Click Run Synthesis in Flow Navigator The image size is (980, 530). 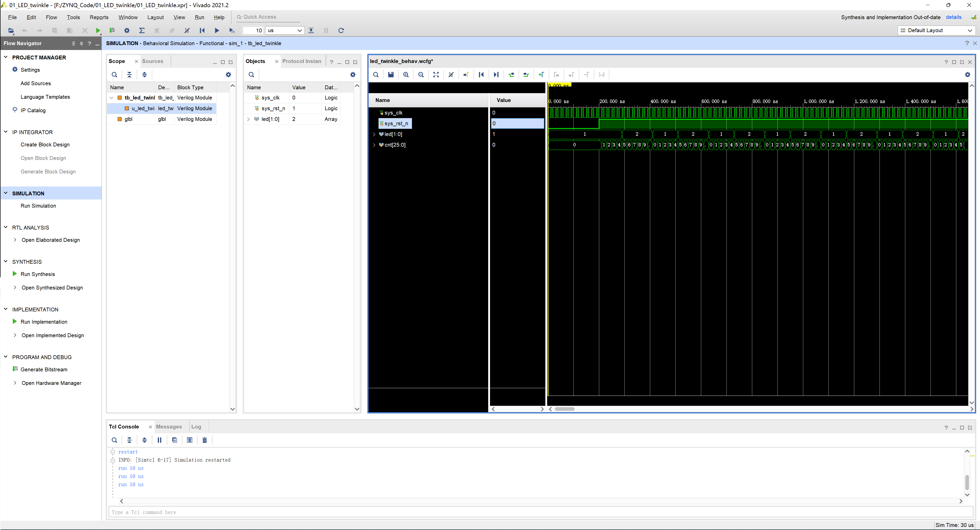37,273
